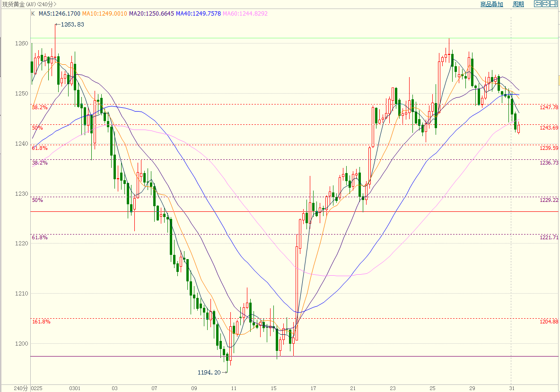
Task: Click the 现货黄金(AU) chart title
Action: tap(28, 4)
